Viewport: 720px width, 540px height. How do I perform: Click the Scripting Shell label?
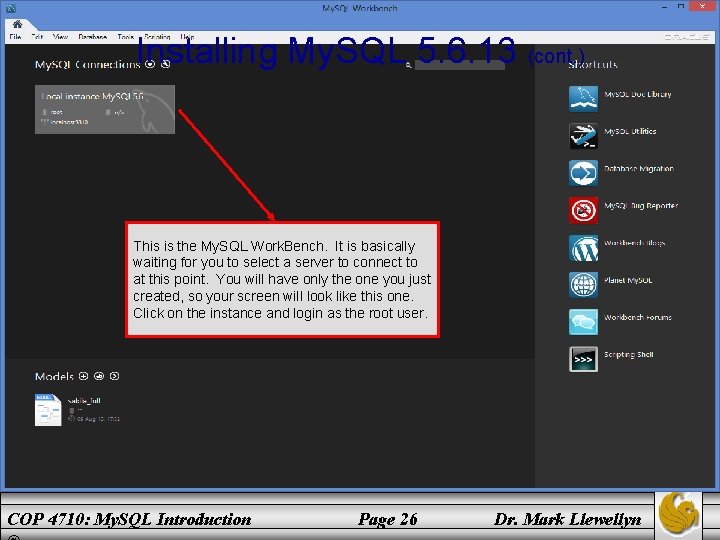629,354
